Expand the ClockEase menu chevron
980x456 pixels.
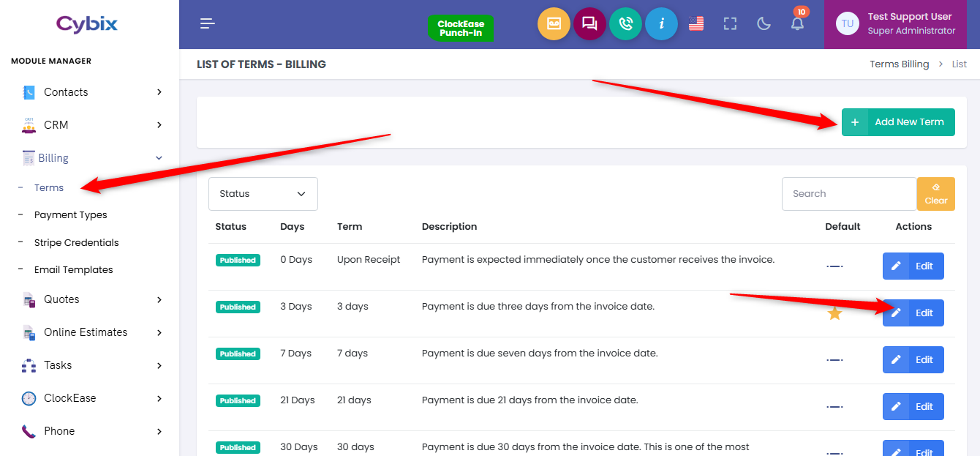(x=159, y=398)
